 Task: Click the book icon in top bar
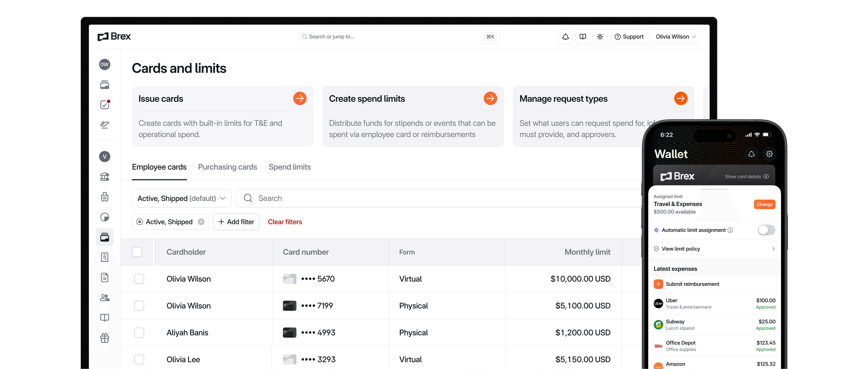(583, 37)
